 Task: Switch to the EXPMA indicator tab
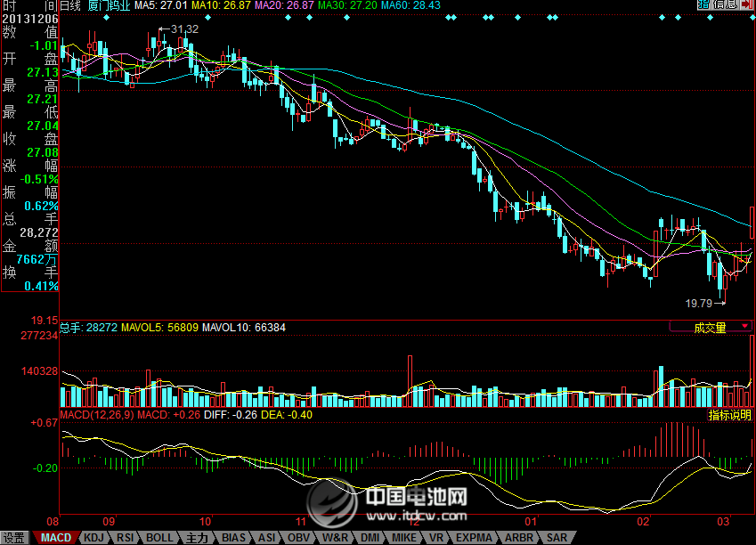tap(469, 538)
